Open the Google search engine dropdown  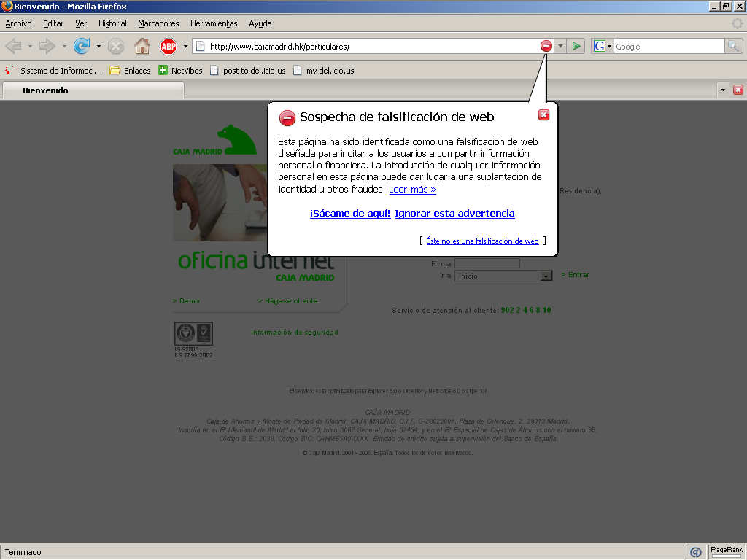(x=602, y=47)
